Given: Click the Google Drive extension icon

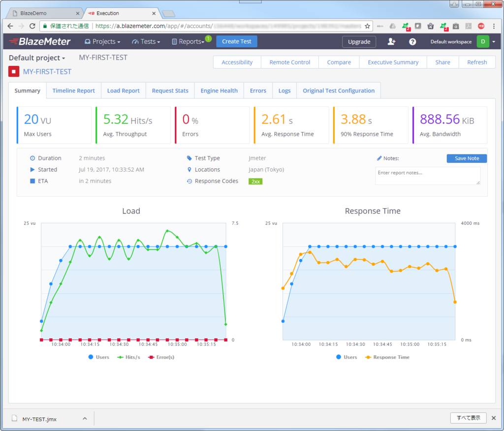Looking at the screenshot, I should point(392,26).
